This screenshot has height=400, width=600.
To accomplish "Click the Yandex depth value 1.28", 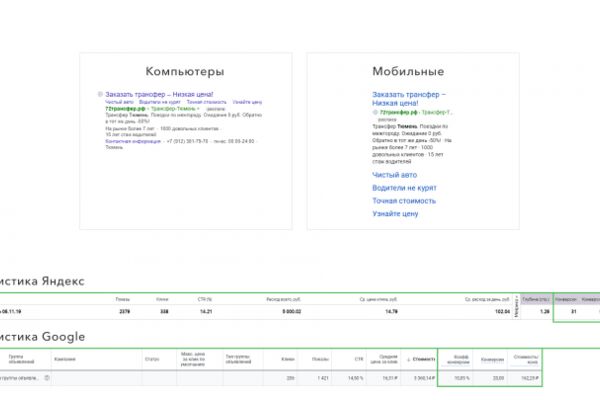I will pos(545,312).
